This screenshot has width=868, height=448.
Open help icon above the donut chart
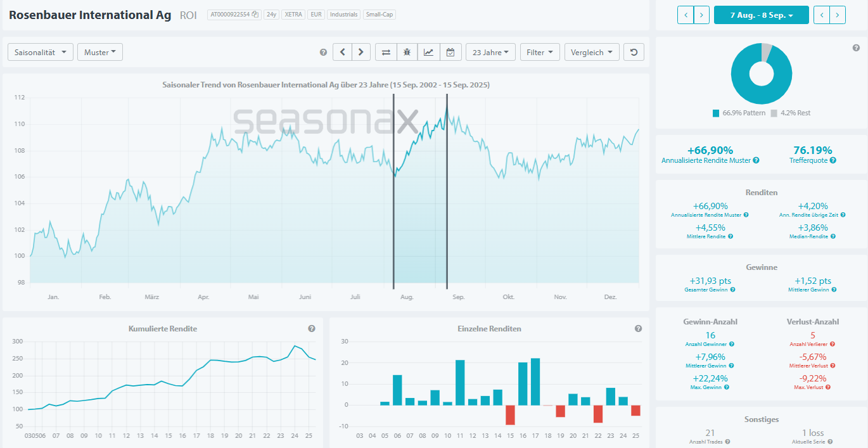coord(856,48)
